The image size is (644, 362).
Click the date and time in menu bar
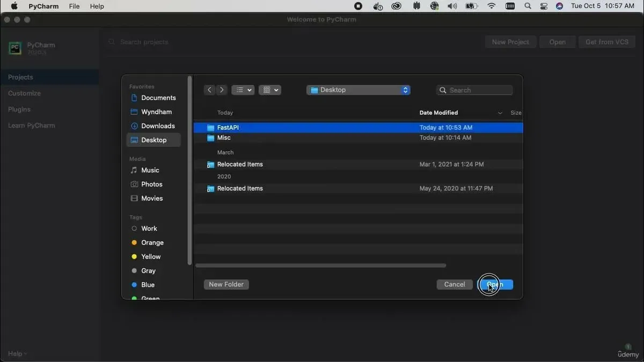(x=603, y=6)
